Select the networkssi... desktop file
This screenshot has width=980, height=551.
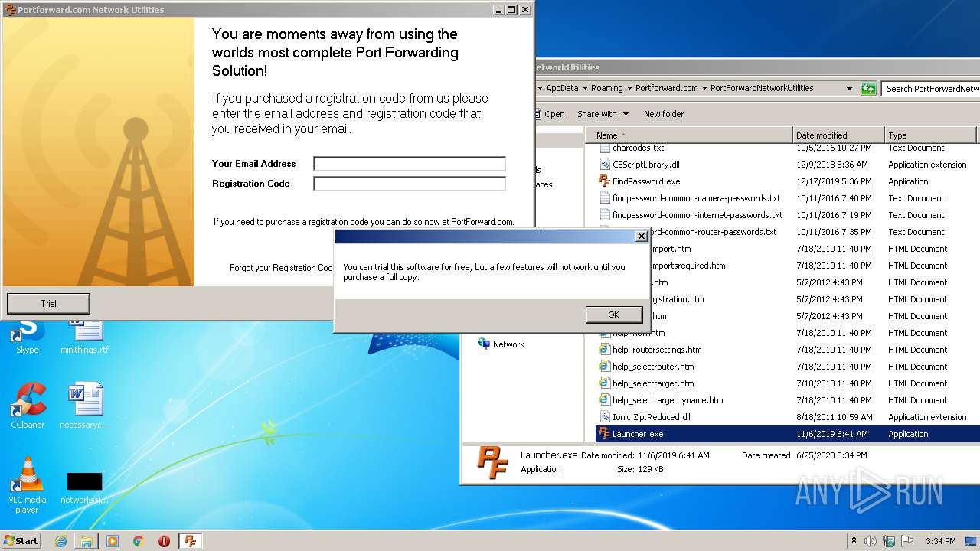point(85,488)
